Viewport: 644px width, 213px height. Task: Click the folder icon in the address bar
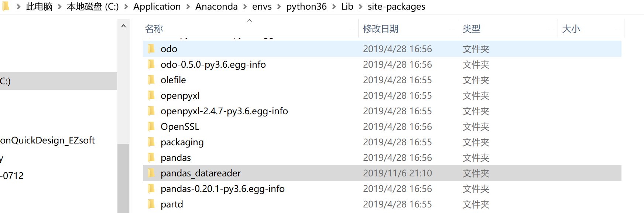(x=4, y=6)
